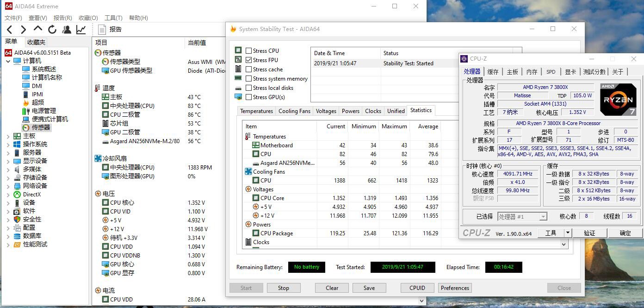
Task: Open the 查看(V) menu
Action: [38, 18]
